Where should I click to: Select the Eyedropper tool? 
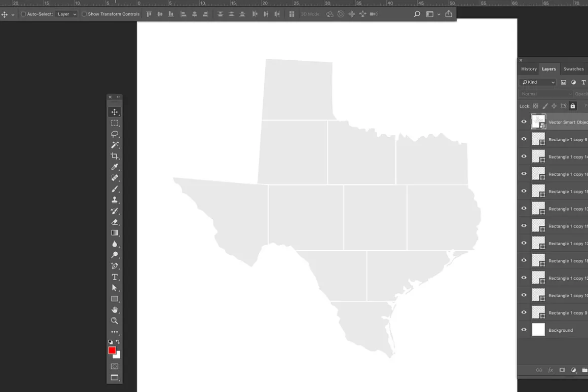[x=115, y=167]
